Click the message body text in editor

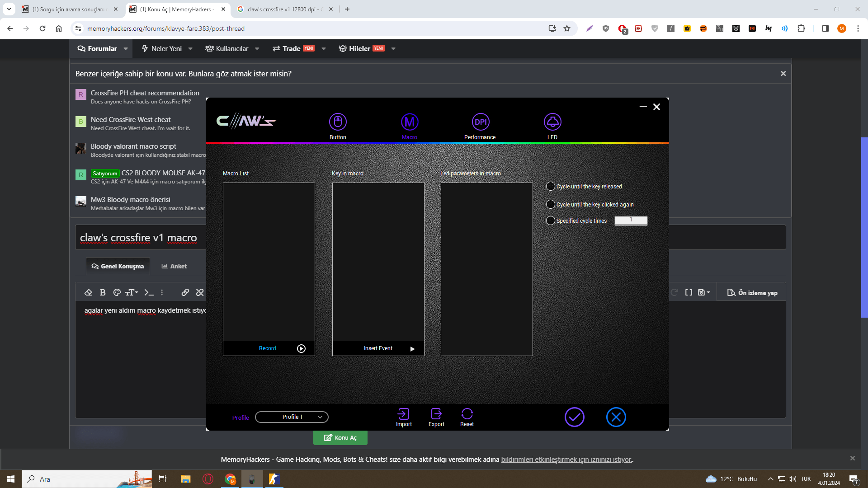(x=145, y=310)
